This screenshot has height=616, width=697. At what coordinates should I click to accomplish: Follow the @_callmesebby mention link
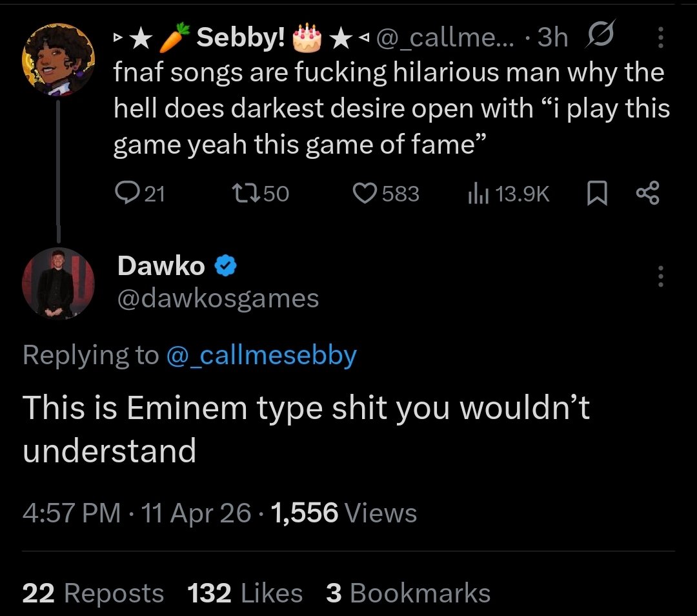pos(261,356)
